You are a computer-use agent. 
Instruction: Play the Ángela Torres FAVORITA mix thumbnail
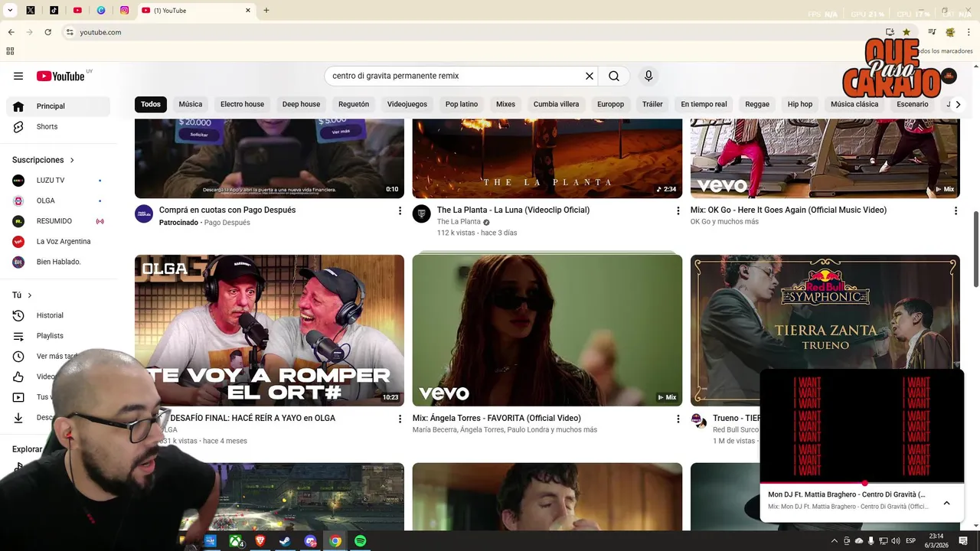tap(547, 331)
